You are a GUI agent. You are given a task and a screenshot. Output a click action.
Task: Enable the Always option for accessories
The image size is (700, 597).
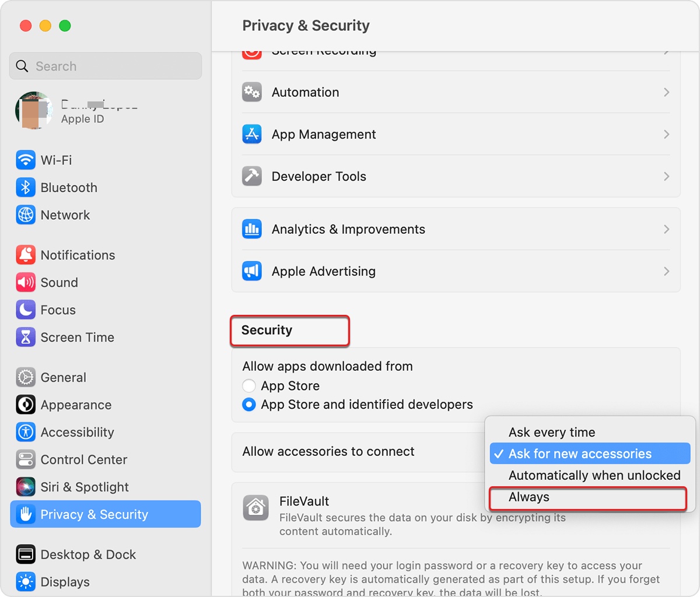(x=528, y=497)
